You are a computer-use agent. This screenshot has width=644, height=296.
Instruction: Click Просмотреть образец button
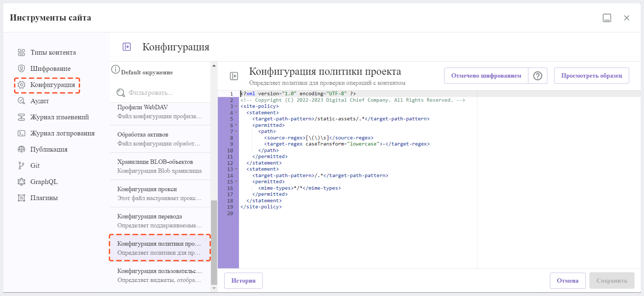592,76
